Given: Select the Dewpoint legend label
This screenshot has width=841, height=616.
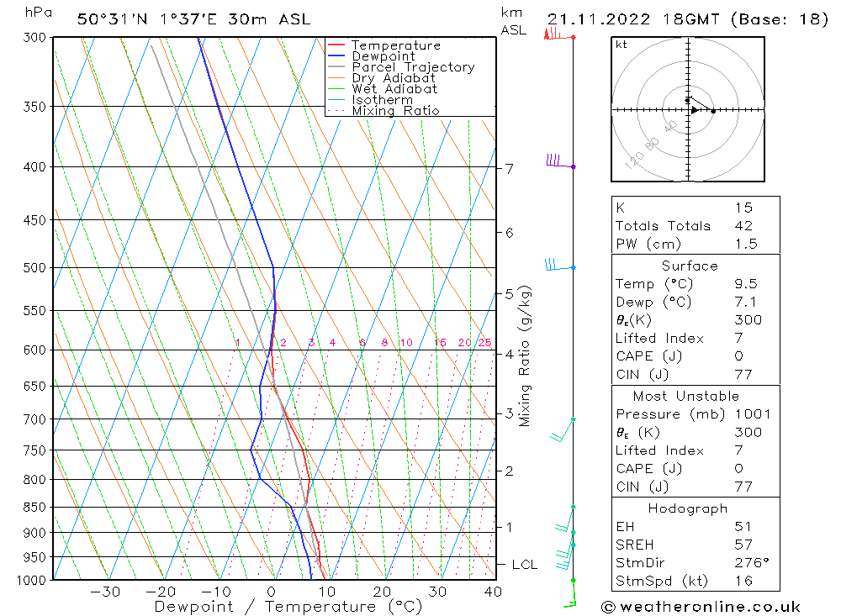Looking at the screenshot, I should click(x=383, y=55).
